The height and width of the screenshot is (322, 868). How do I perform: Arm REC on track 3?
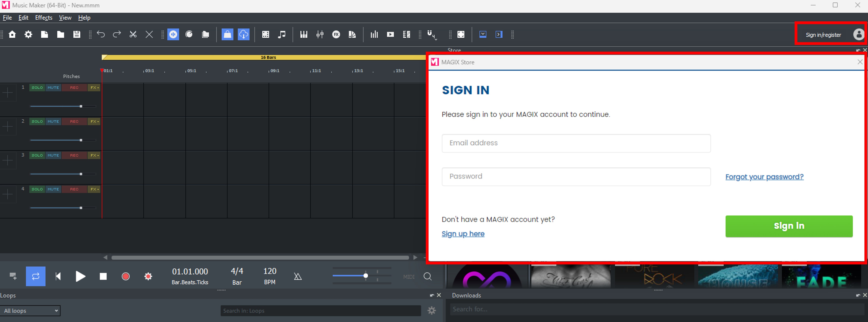click(74, 155)
